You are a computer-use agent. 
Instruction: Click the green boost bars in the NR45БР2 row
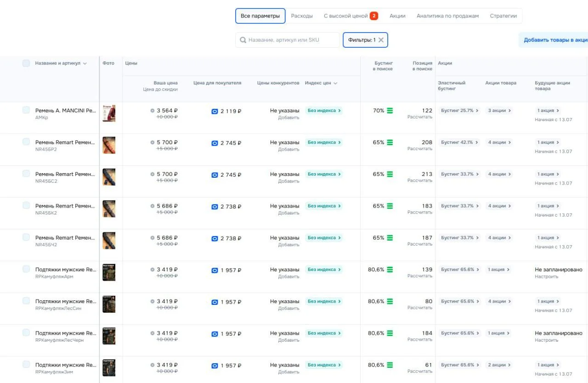(390, 142)
